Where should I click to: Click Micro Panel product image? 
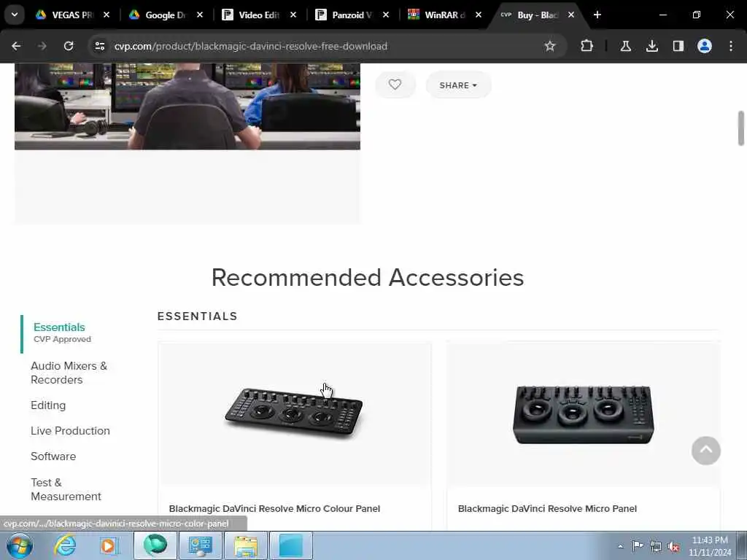pos(583,414)
